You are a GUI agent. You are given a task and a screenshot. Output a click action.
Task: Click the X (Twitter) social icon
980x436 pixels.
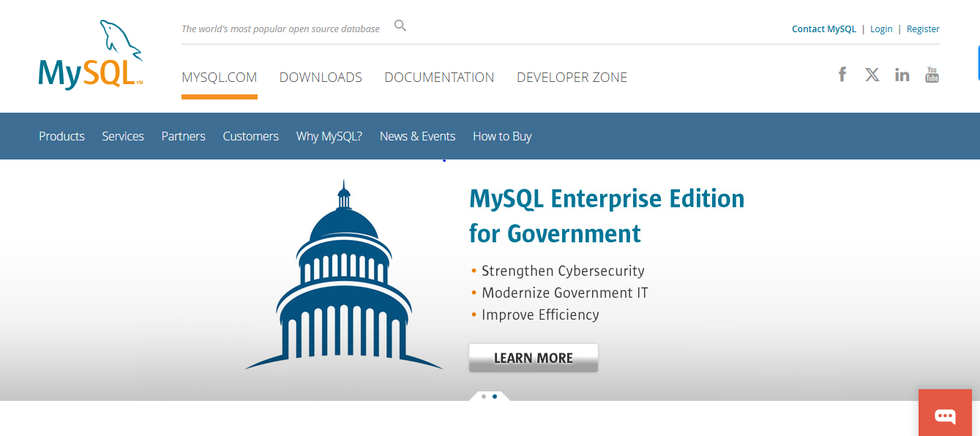[872, 74]
